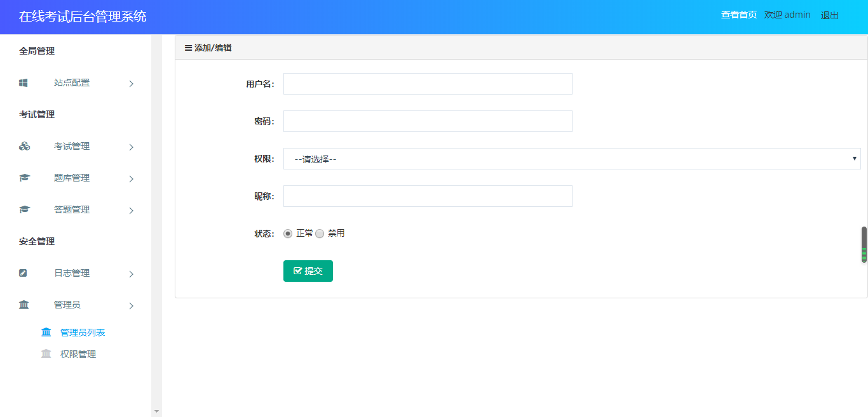Select the 正常 status radio button
The image size is (868, 417).
[288, 234]
